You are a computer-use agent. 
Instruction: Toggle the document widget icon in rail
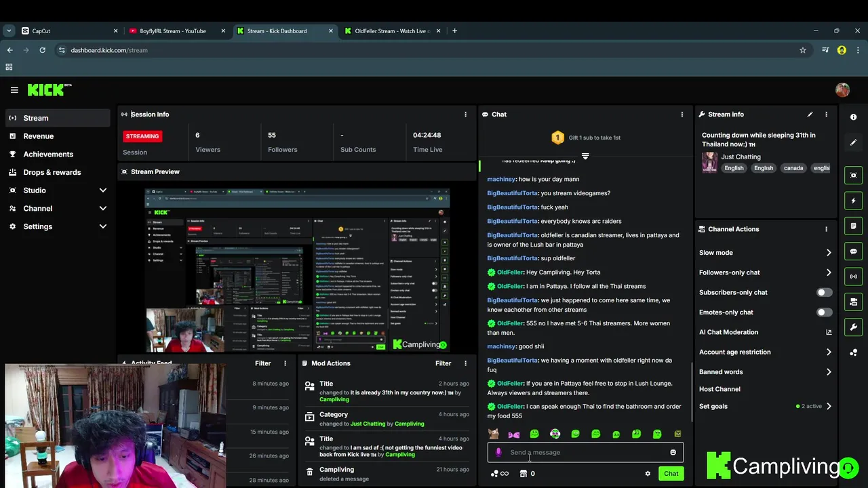click(x=853, y=226)
